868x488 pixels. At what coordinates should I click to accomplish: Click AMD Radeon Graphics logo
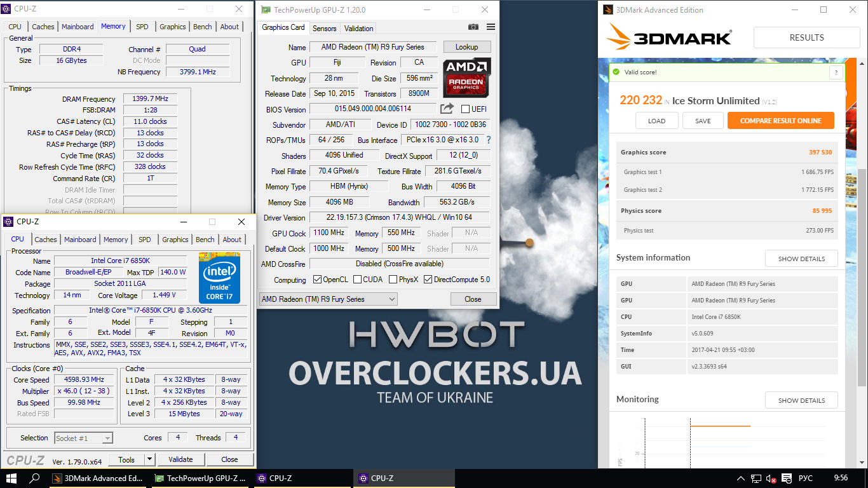pos(468,77)
